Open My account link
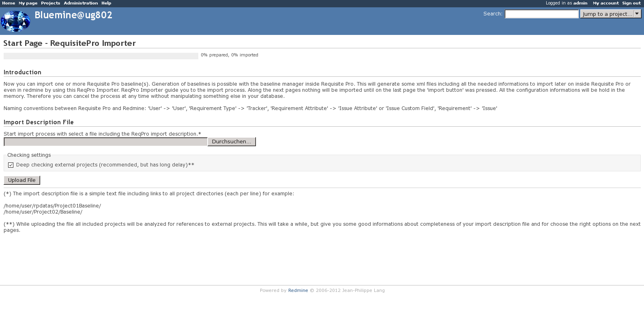Image resolution: width=644 pixels, height=309 pixels. click(605, 3)
